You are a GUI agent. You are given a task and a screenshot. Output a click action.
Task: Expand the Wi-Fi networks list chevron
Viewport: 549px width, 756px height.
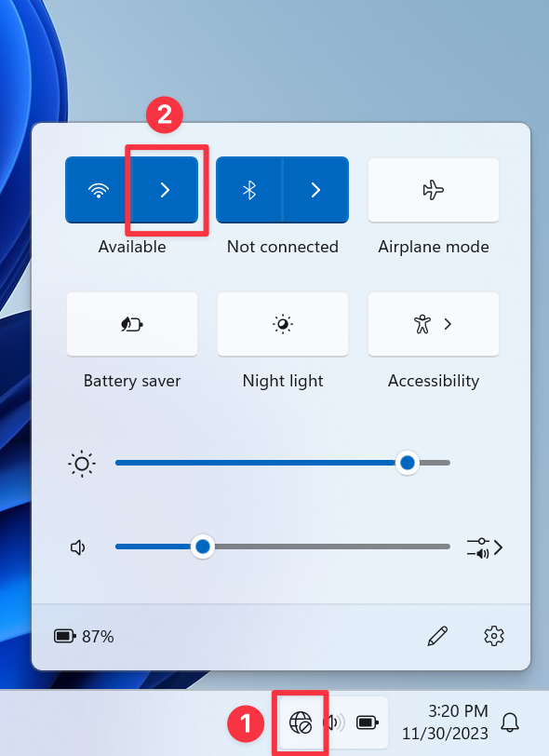[165, 190]
